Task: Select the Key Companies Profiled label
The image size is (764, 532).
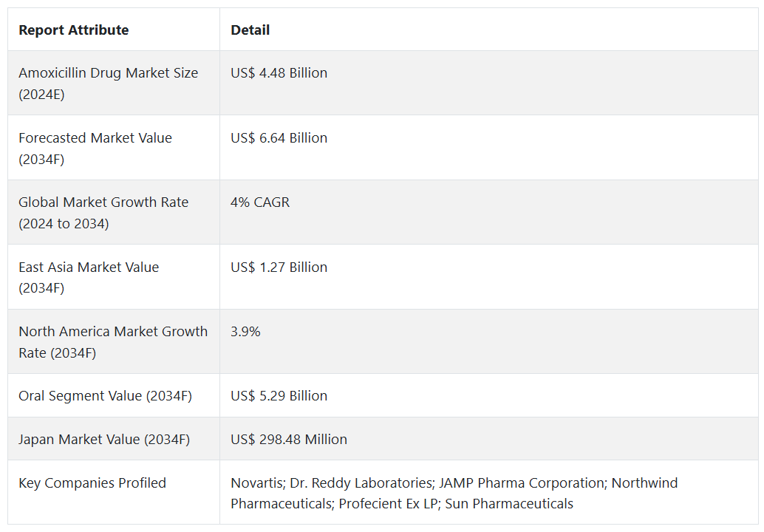Action: (92, 483)
